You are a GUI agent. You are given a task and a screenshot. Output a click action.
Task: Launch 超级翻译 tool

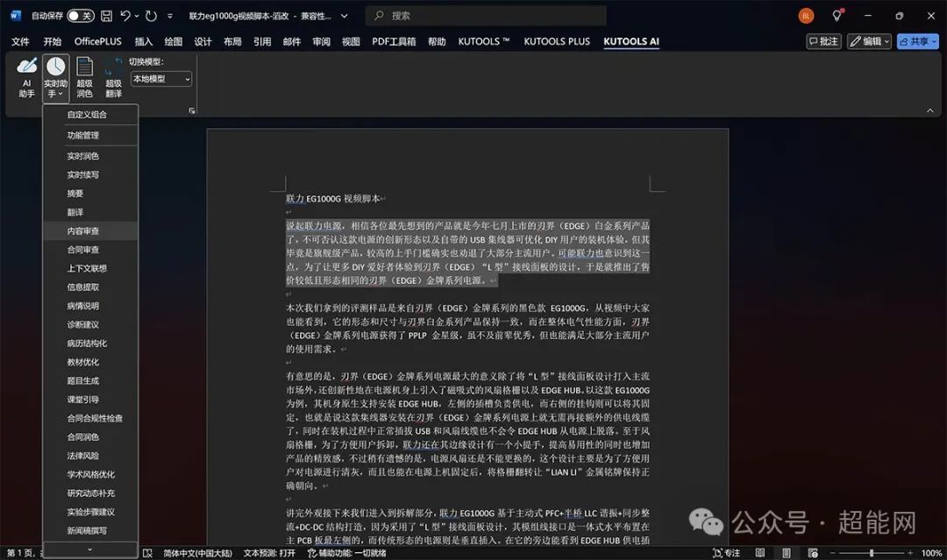pyautogui.click(x=113, y=76)
